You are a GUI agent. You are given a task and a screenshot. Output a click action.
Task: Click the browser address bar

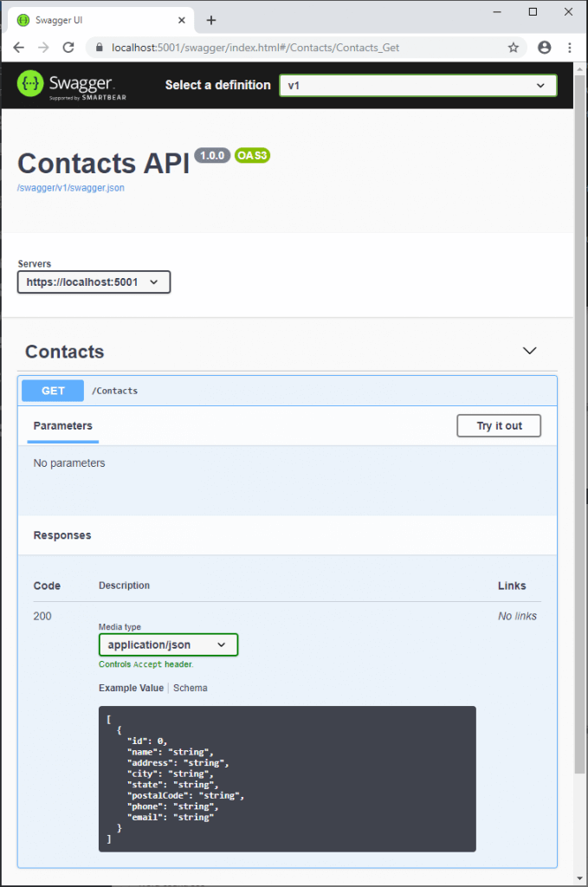tap(294, 48)
